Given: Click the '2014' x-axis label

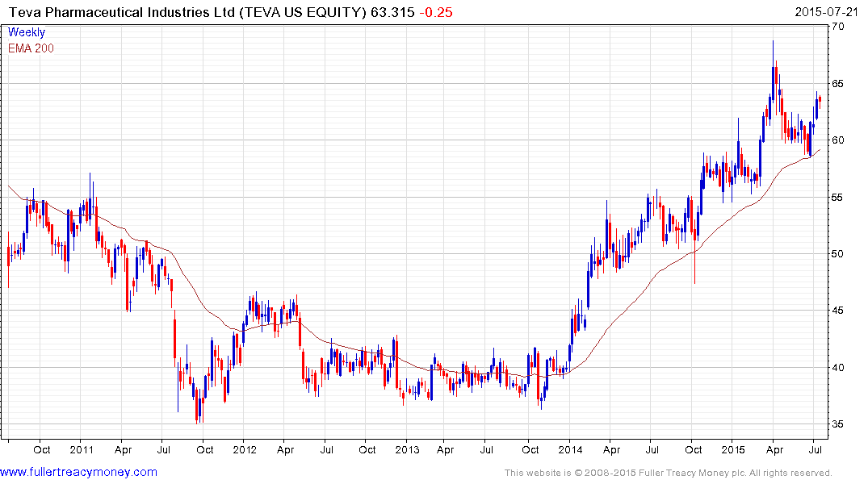Looking at the screenshot, I should [570, 449].
